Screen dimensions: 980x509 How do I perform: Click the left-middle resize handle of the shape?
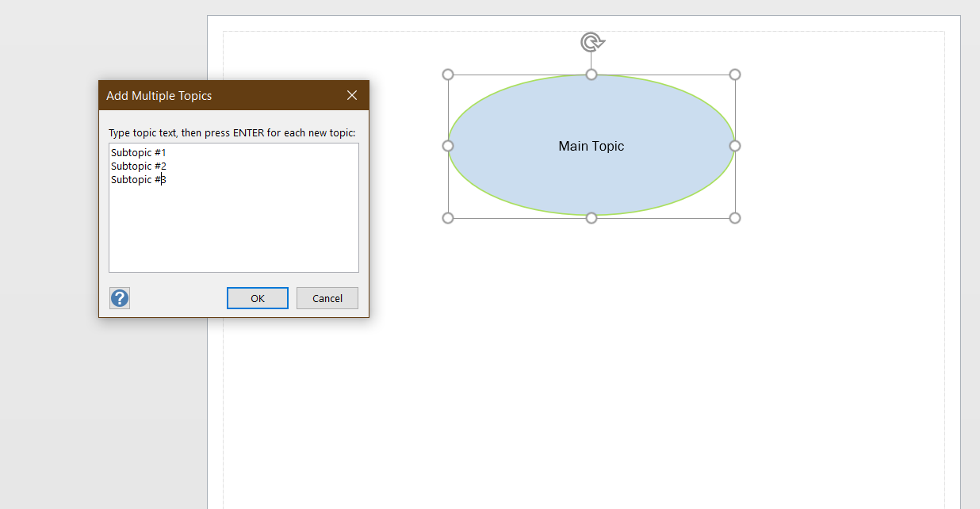pyautogui.click(x=448, y=146)
